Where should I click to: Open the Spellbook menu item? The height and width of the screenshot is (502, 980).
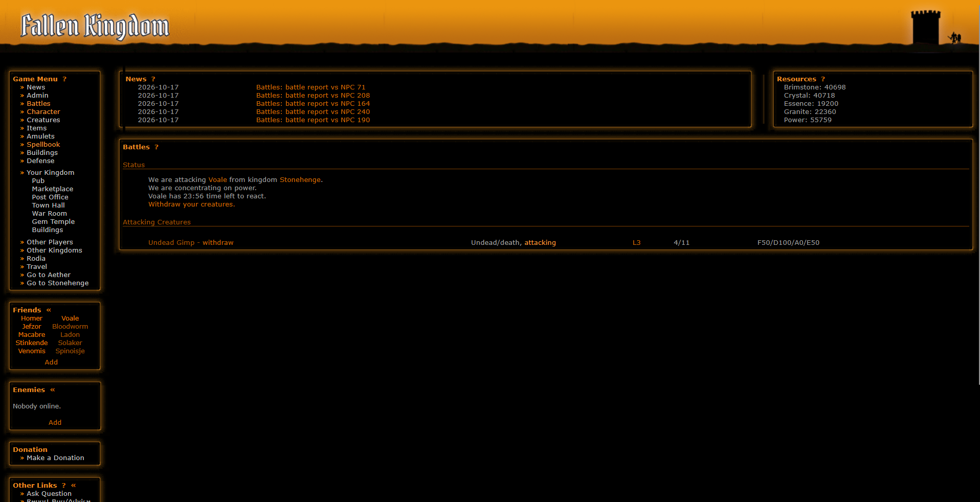(43, 145)
